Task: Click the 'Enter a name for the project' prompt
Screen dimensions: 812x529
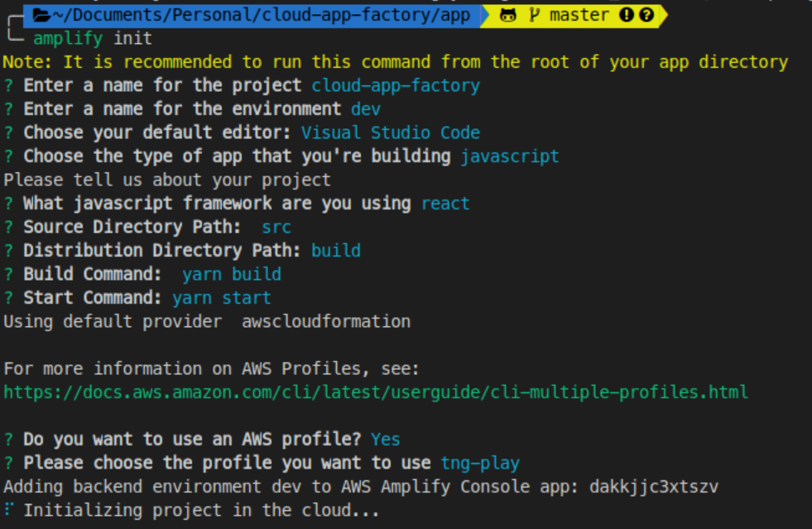Action: 162,85
